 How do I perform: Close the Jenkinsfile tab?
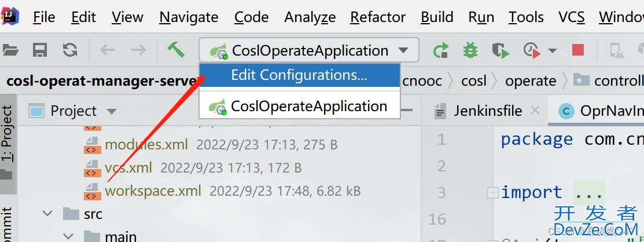(535, 110)
